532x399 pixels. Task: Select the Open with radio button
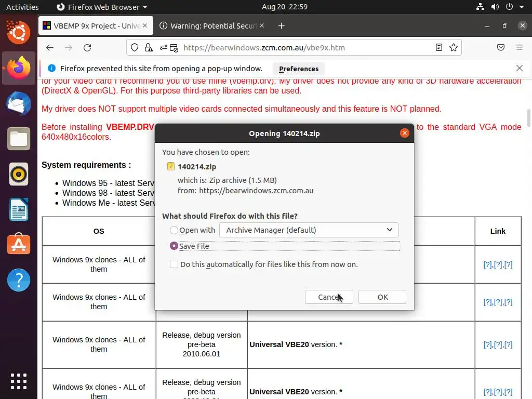pos(174,230)
